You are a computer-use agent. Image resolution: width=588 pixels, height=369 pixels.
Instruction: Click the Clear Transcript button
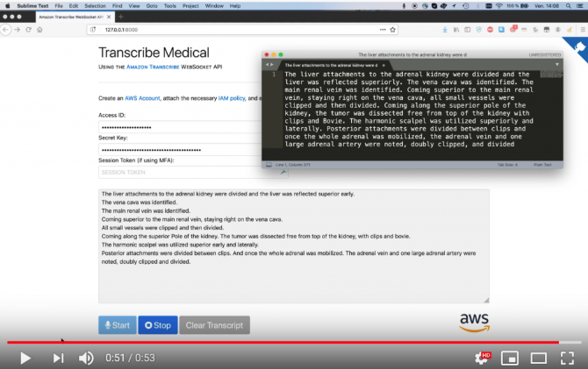click(214, 325)
